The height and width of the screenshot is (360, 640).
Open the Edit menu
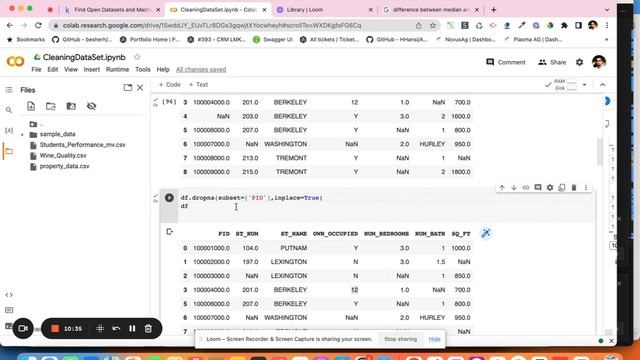point(53,69)
